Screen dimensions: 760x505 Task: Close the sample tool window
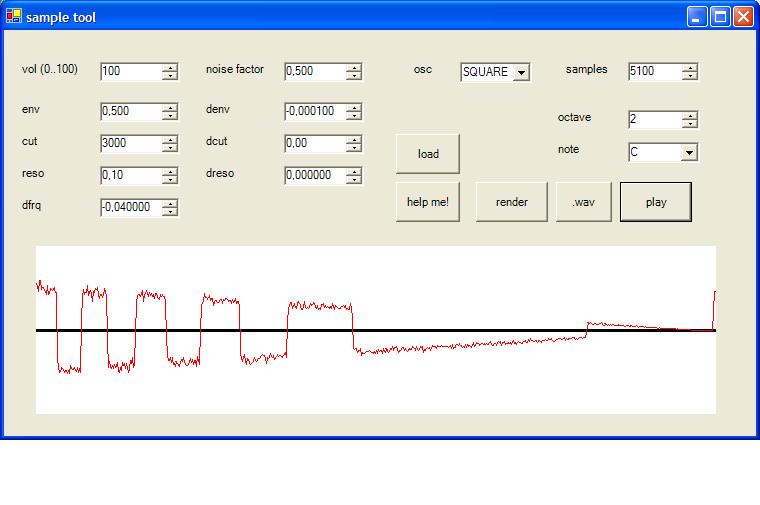pos(744,17)
